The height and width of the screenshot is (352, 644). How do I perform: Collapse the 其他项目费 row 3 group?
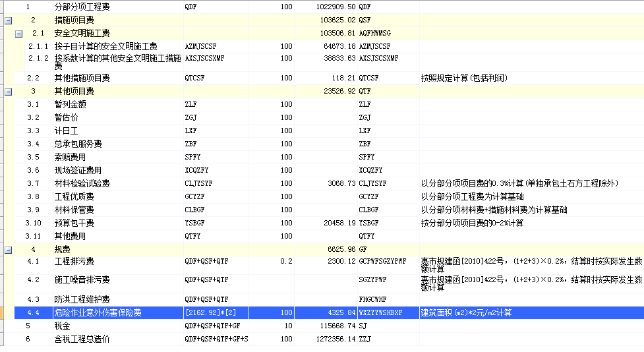(8, 92)
